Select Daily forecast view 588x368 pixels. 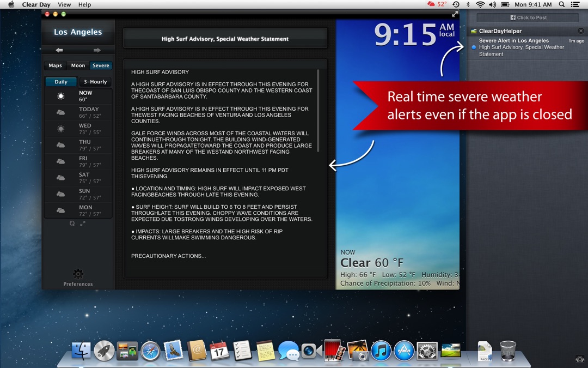[x=61, y=81]
